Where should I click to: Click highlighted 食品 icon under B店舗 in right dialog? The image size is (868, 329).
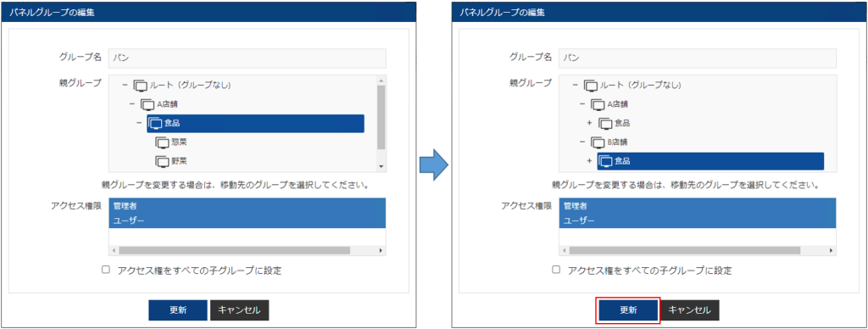click(606, 161)
